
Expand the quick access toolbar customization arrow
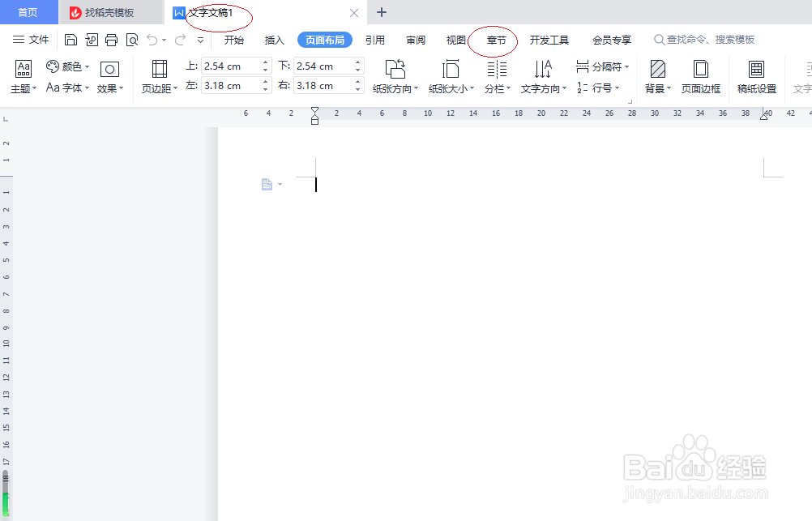[x=200, y=40]
